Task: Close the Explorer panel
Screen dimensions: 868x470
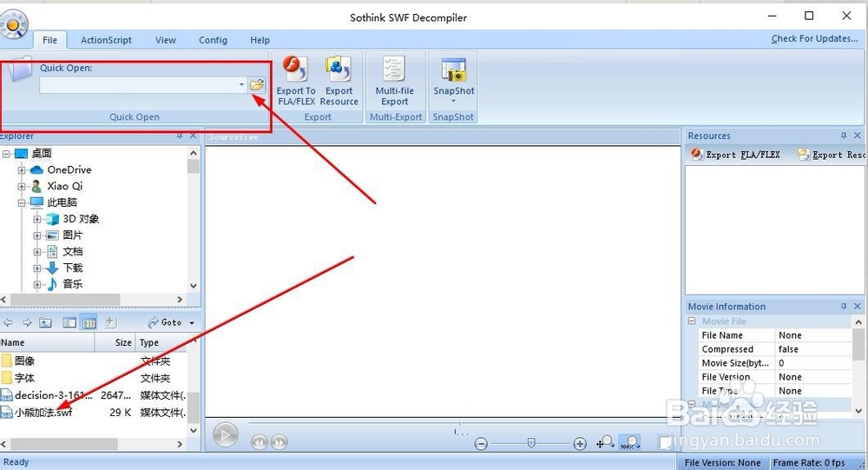Action: (x=193, y=136)
